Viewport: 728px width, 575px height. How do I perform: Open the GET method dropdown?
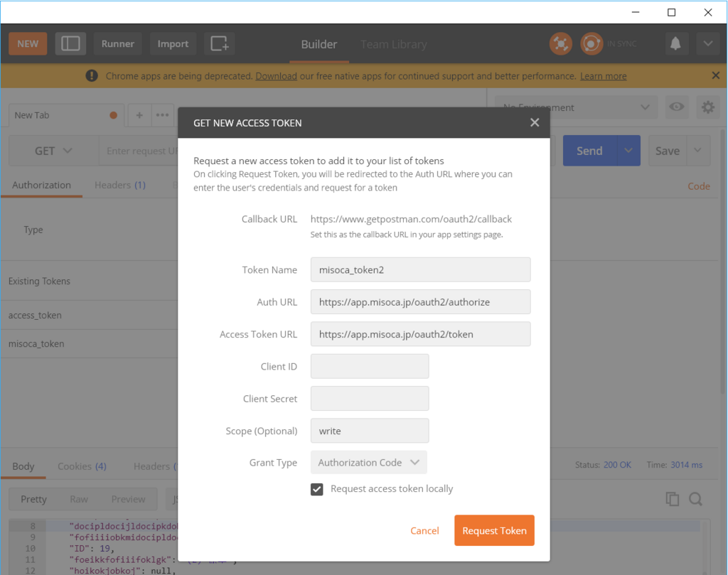[53, 151]
